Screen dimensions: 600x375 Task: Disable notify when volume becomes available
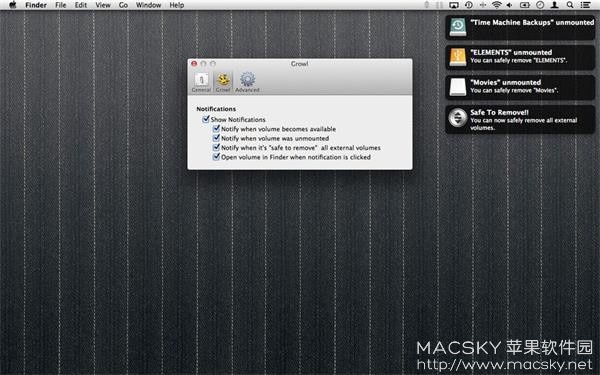coord(216,129)
